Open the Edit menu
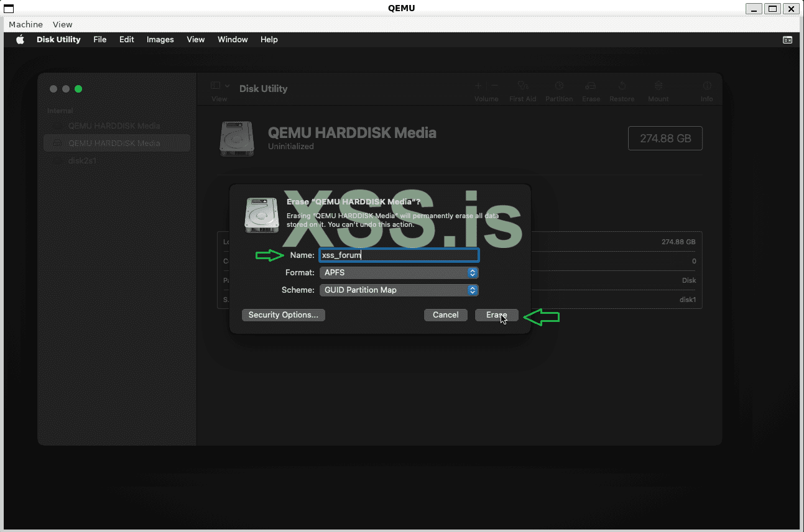The image size is (804, 532). click(x=127, y=40)
